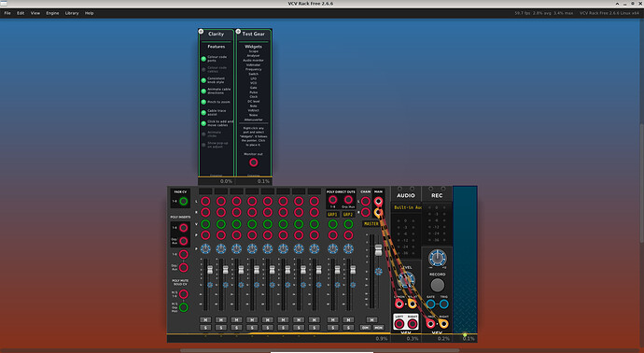
Task: Toggle Cable trace assist feature
Action: [203, 113]
